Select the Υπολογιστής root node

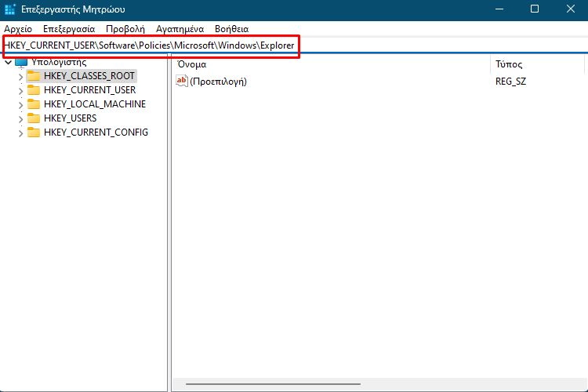pos(59,62)
